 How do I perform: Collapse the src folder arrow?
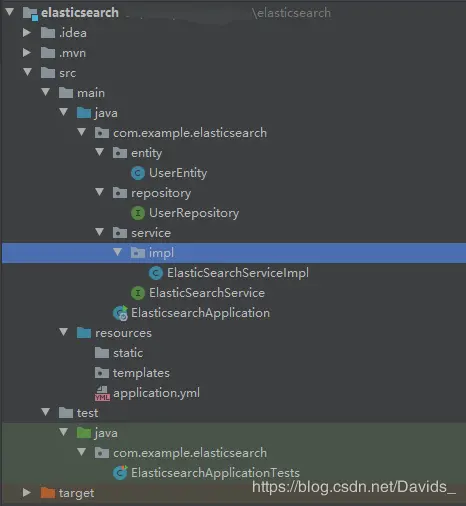[x=28, y=72]
